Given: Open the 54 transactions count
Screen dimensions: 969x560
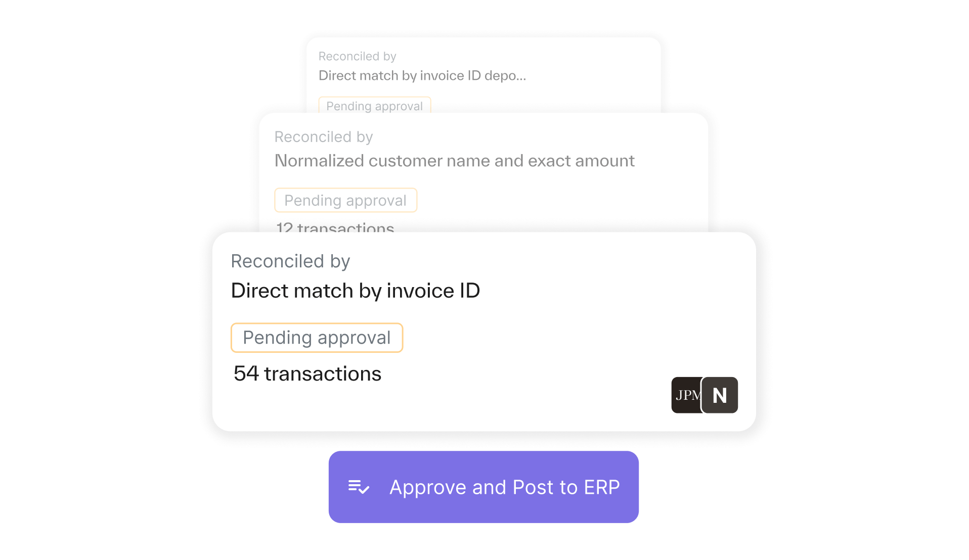Looking at the screenshot, I should tap(307, 374).
